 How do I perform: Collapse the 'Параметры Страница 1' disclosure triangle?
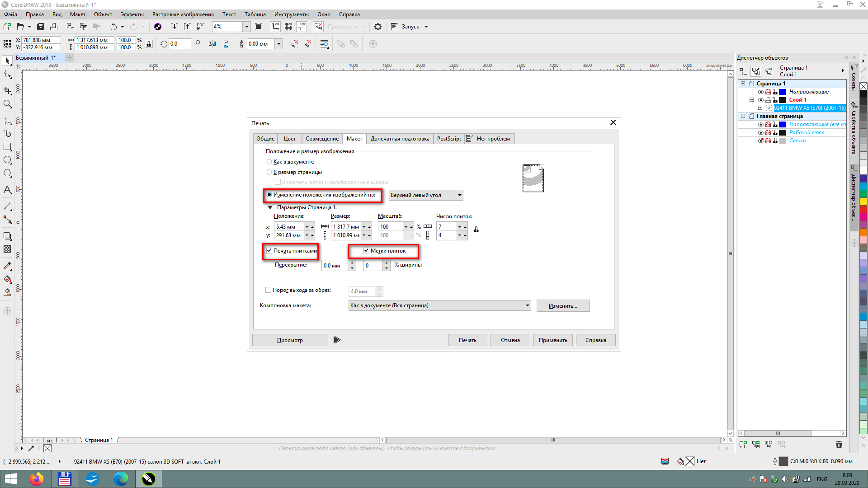pos(270,207)
